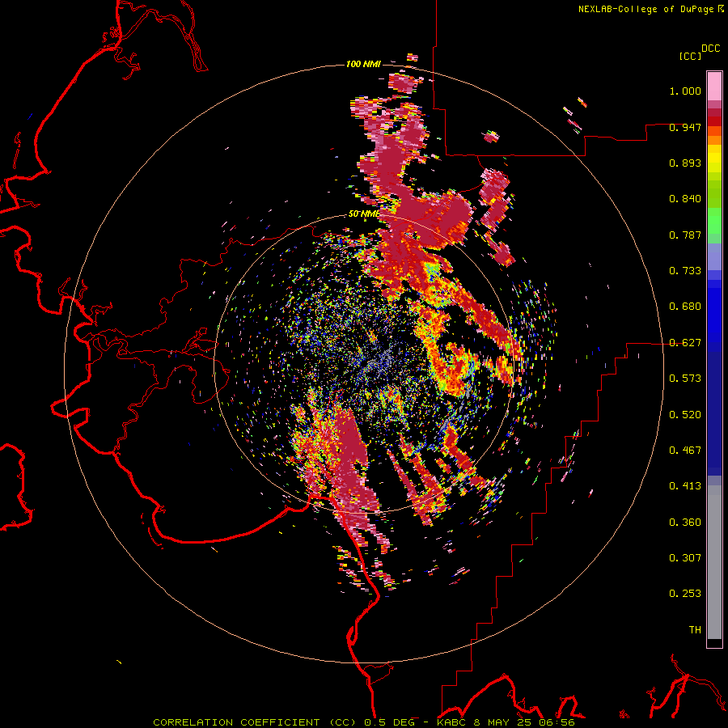Click the 0.467 scale value
728x728 pixels.
click(x=685, y=451)
